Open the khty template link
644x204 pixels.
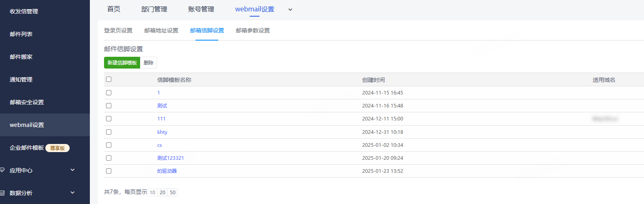[x=162, y=132]
